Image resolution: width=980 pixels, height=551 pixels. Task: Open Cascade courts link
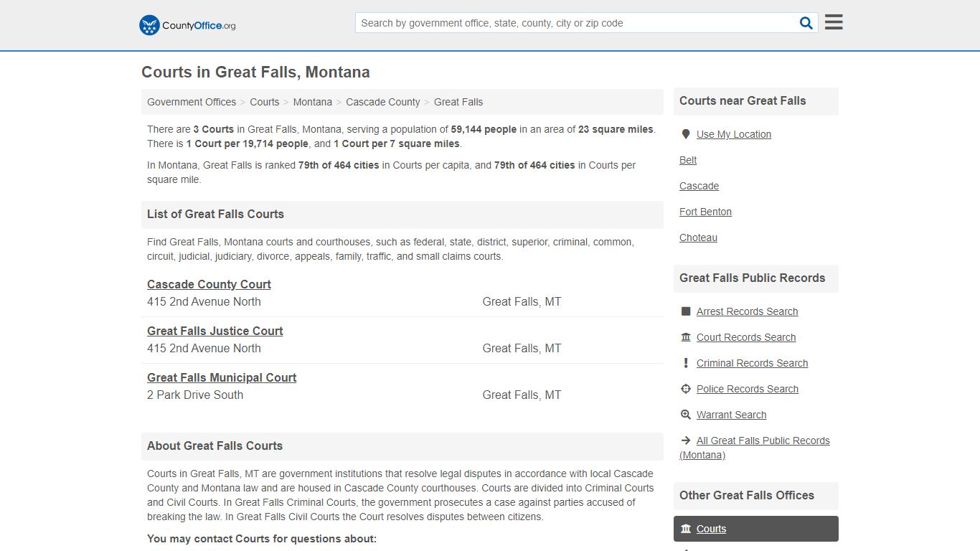699,186
